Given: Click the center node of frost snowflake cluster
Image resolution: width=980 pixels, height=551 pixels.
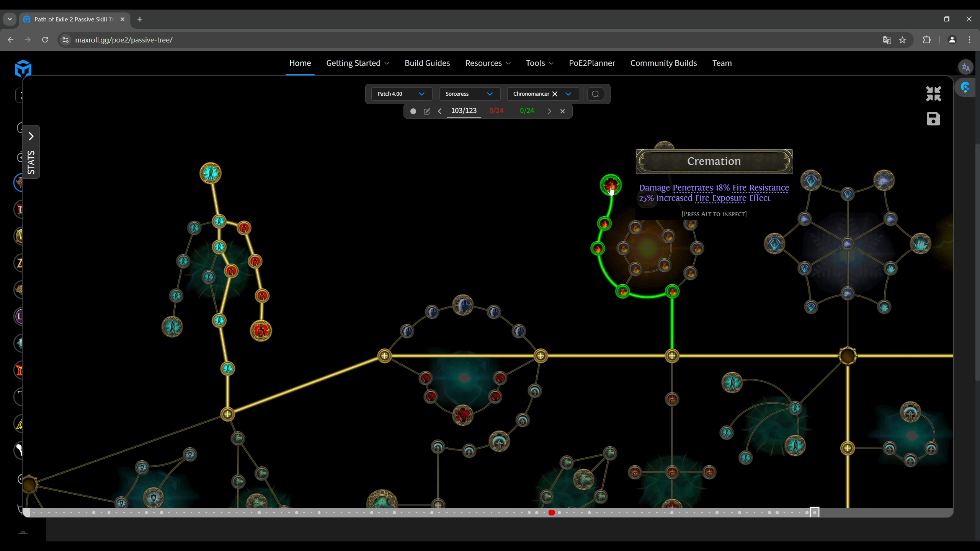Looking at the screenshot, I should (848, 243).
